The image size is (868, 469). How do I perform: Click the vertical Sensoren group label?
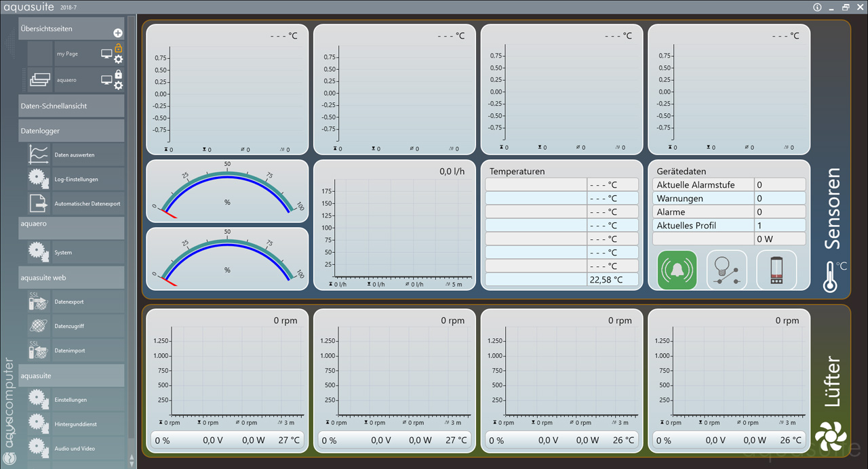click(x=832, y=208)
